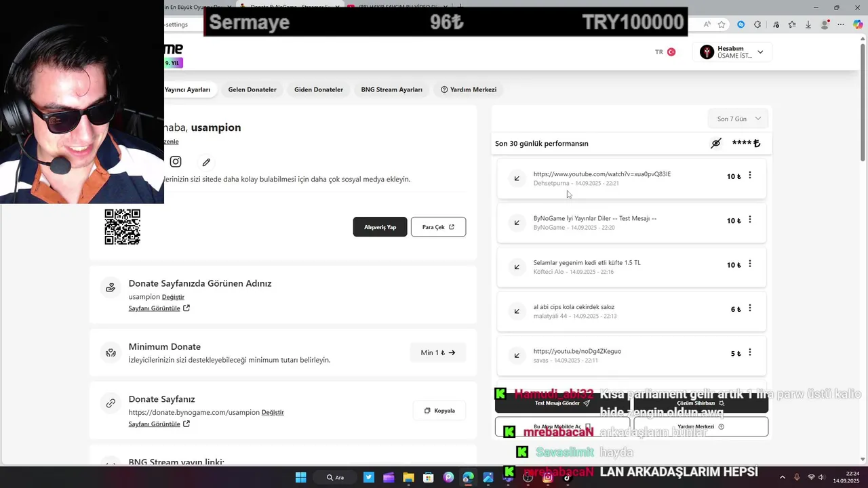The width and height of the screenshot is (868, 488).
Task: Open the Min 1 ₺ minimum donate setting
Action: click(x=437, y=352)
